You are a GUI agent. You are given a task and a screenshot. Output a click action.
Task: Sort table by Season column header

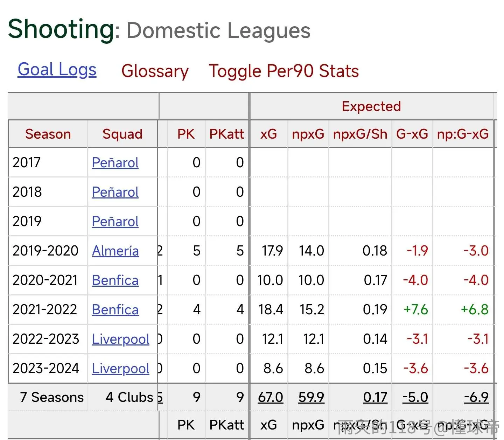[48, 134]
